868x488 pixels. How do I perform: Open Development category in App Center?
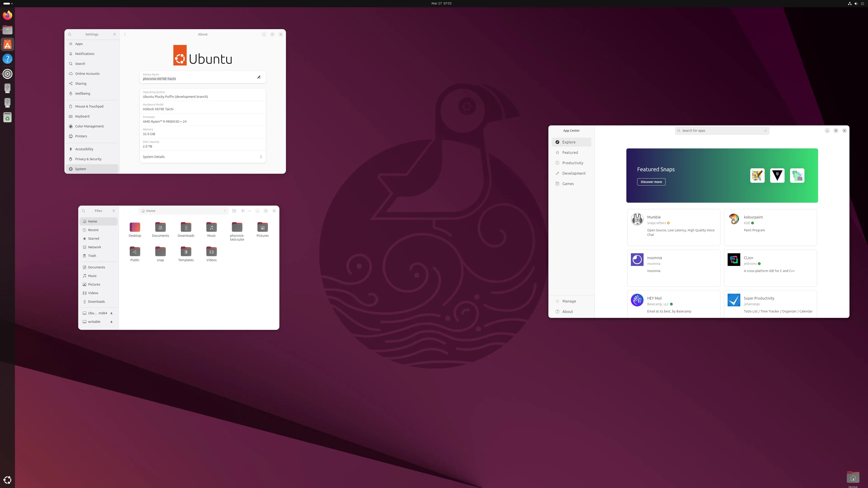573,174
